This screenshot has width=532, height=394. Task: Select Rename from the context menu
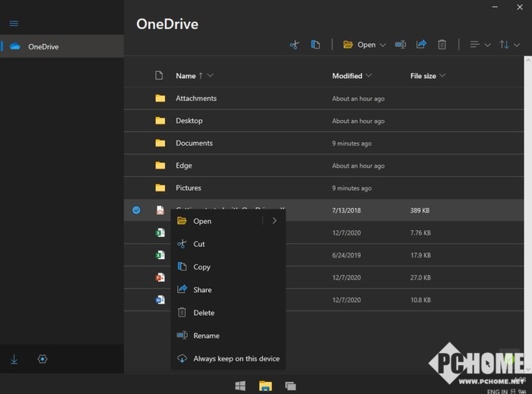206,336
